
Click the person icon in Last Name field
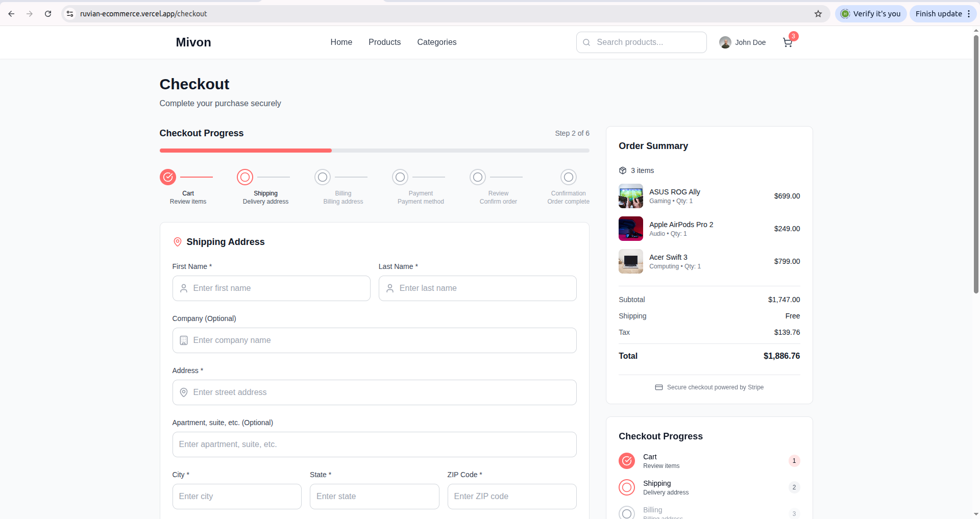(390, 288)
